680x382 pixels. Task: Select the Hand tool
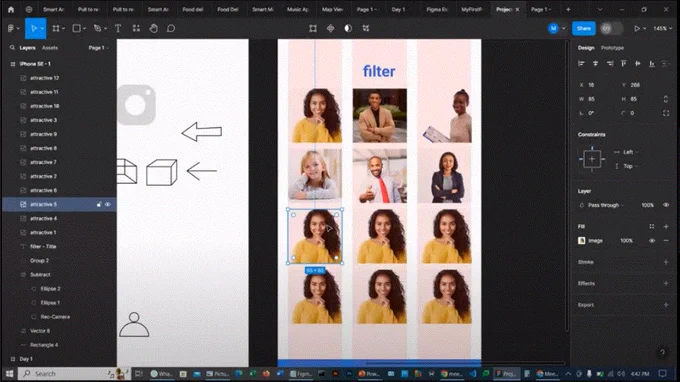154,28
